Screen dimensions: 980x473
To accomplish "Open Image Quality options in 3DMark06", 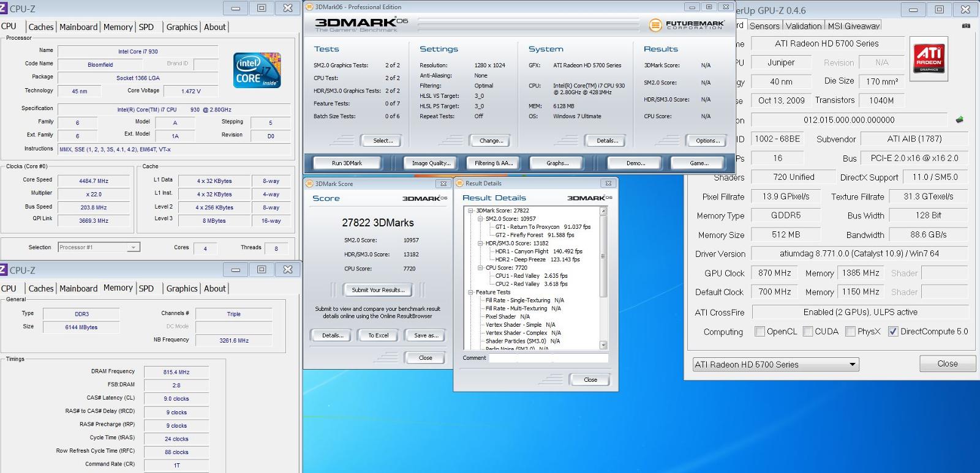I will (x=431, y=163).
